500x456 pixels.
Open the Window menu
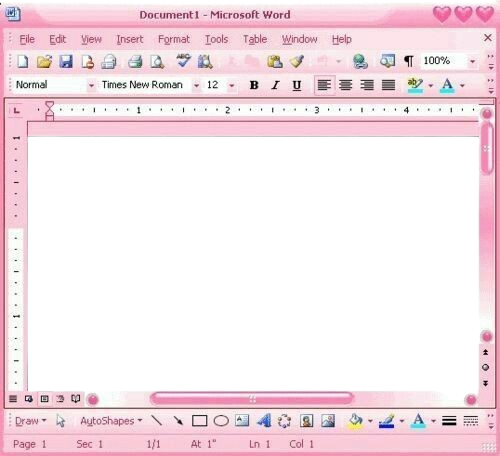point(299,39)
